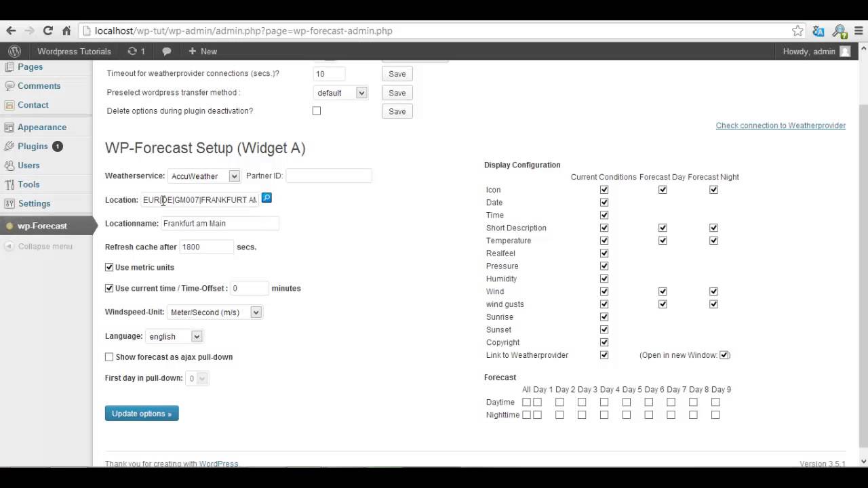
Task: Click the Update options button
Action: (x=142, y=413)
